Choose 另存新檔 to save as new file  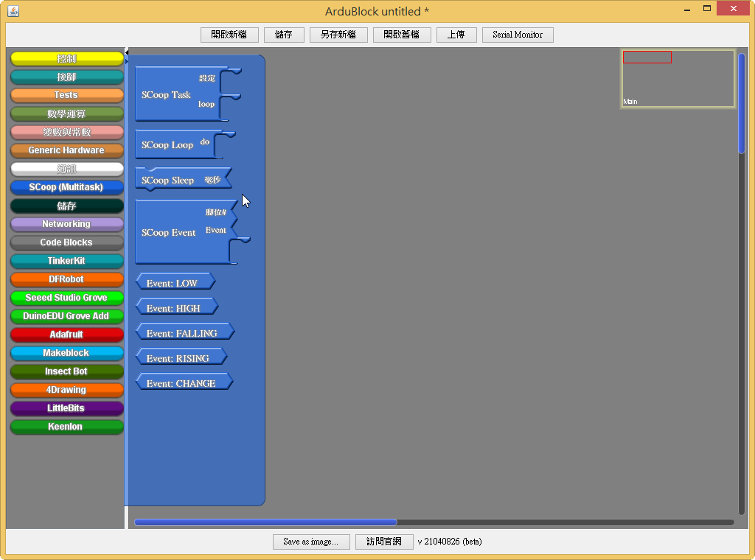coord(338,35)
